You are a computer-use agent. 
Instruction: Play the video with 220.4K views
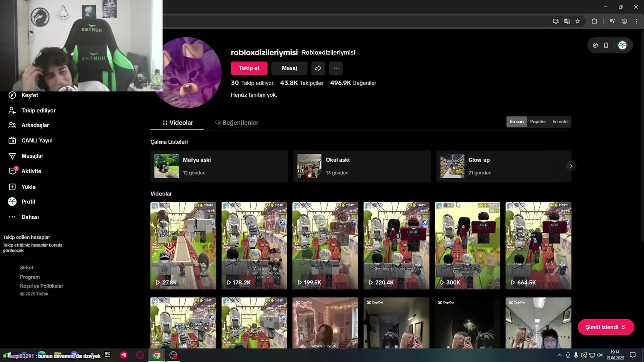pyautogui.click(x=396, y=246)
